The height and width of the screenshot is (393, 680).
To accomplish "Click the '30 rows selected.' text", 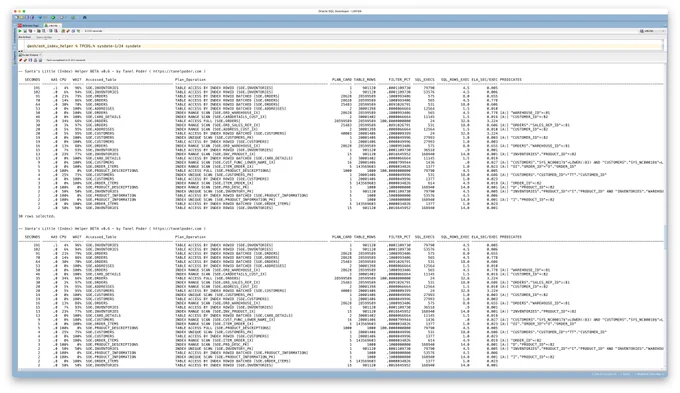I will 37,216.
